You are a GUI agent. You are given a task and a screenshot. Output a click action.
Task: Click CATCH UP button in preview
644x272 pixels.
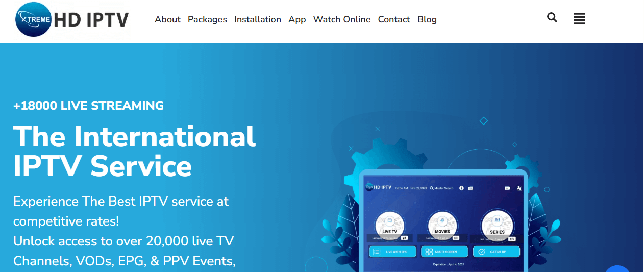click(497, 252)
